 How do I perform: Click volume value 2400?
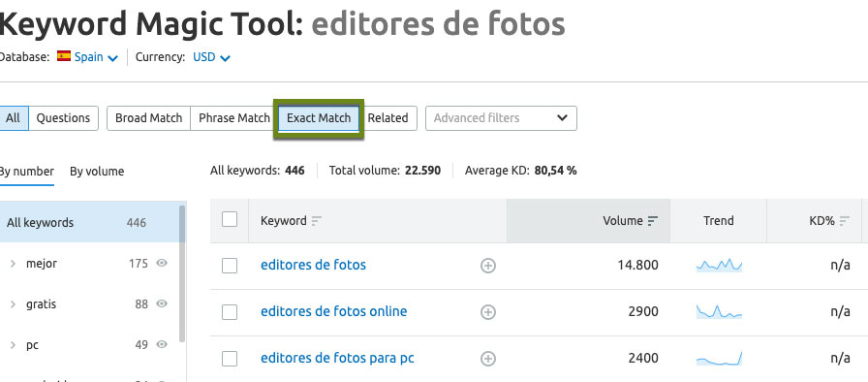tap(643, 359)
